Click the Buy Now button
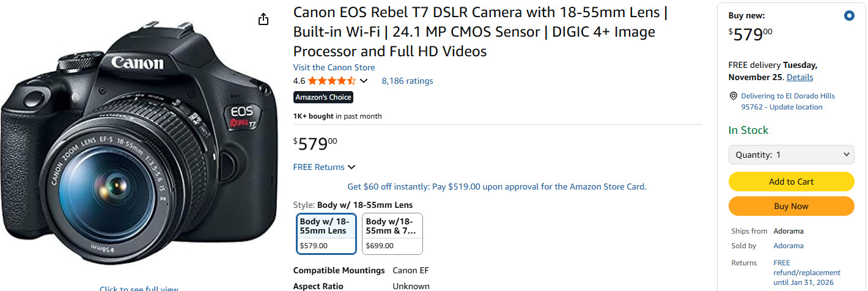Viewport: 868px width, 291px height. tap(791, 206)
